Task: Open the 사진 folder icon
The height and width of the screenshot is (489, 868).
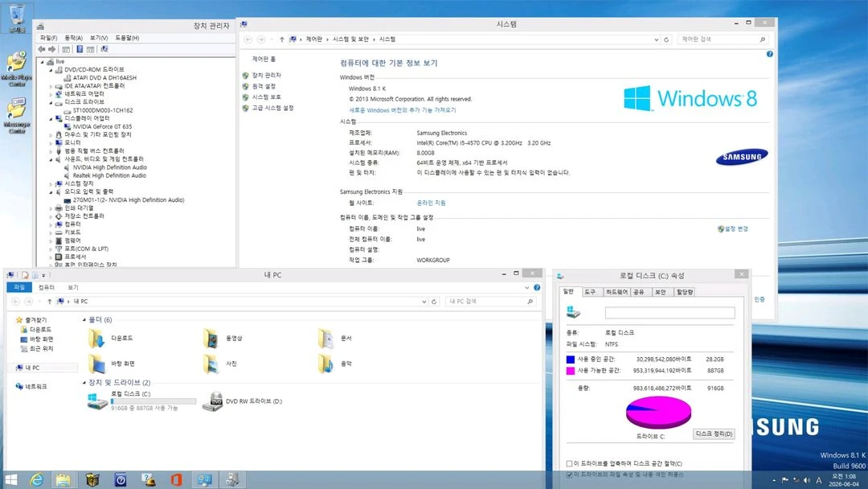Action: tap(211, 364)
